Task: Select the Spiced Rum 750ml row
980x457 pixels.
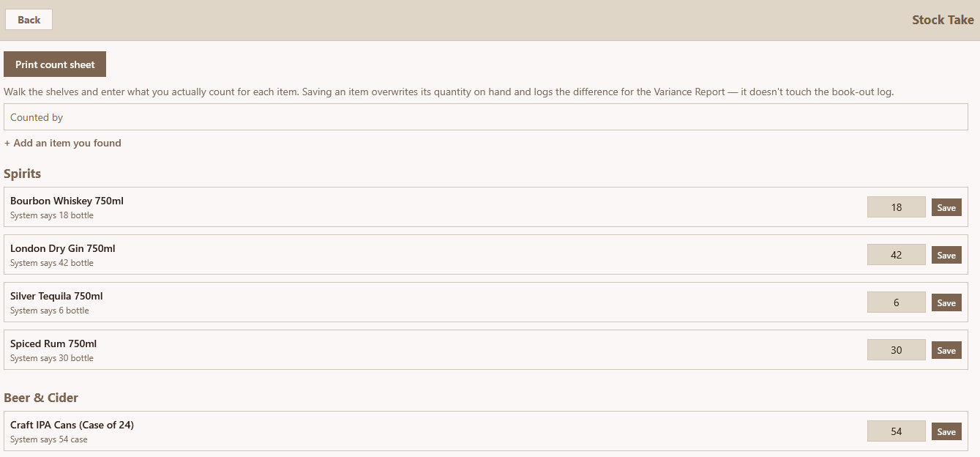Action: click(x=486, y=350)
